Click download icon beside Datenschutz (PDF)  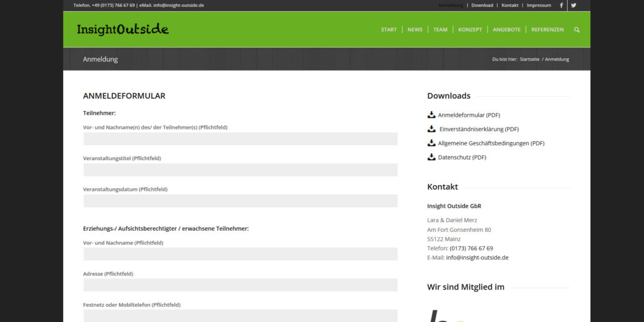coord(431,157)
